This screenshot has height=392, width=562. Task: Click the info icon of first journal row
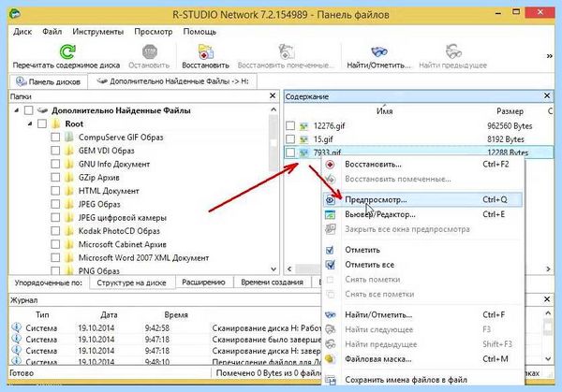point(16,327)
